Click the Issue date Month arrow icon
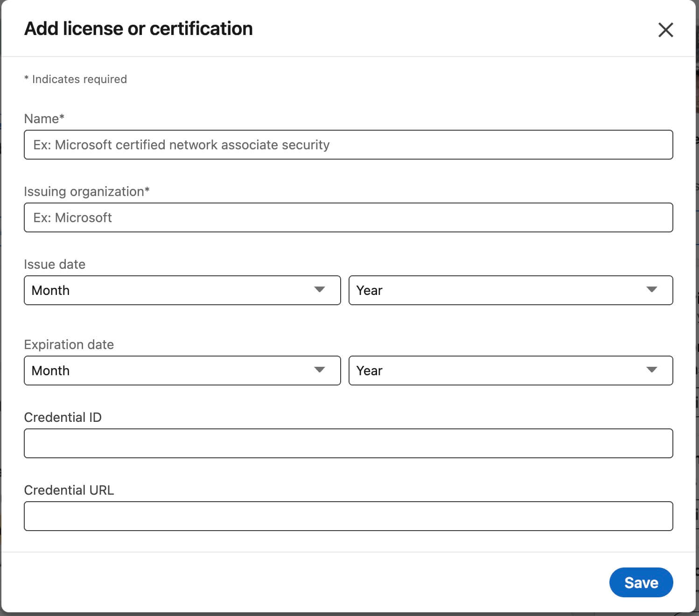Image resolution: width=699 pixels, height=616 pixels. point(320,290)
